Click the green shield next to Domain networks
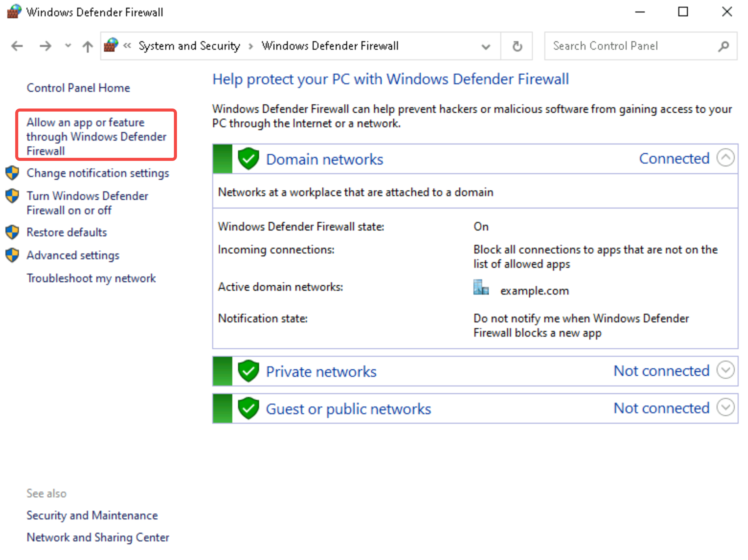The image size is (748, 560). [x=248, y=159]
